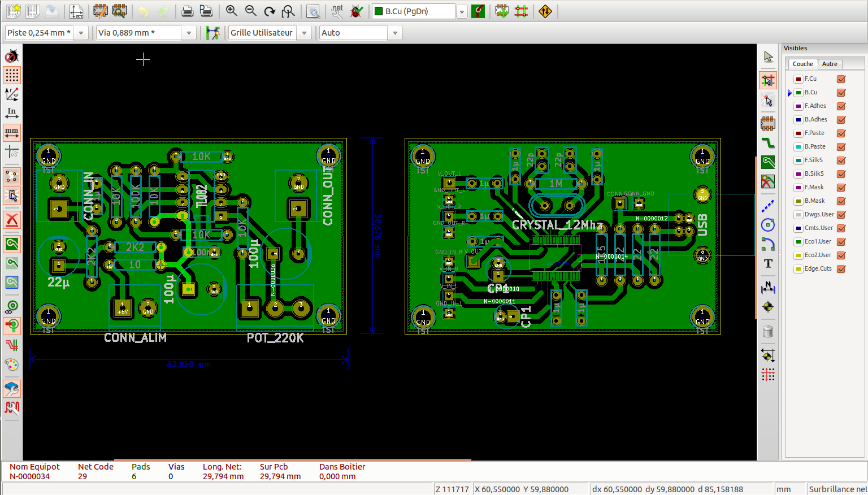Select the Highlight Net tool
Image resolution: width=868 pixels, height=495 pixels.
coord(768,80)
